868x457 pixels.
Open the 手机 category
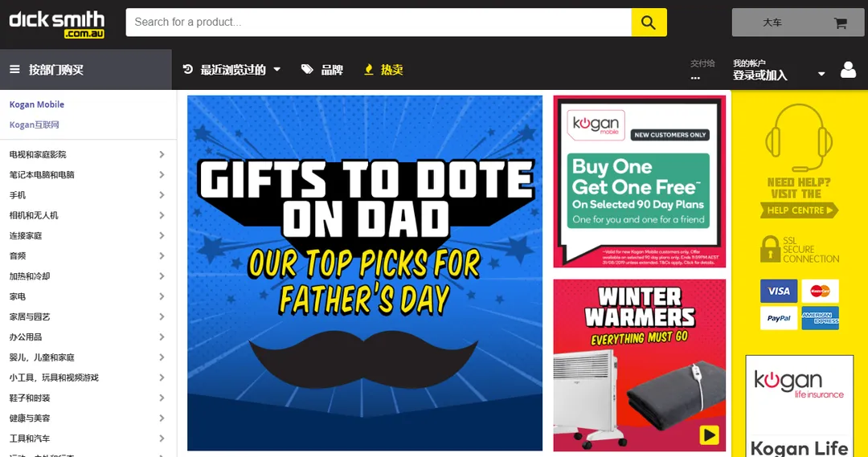point(18,195)
